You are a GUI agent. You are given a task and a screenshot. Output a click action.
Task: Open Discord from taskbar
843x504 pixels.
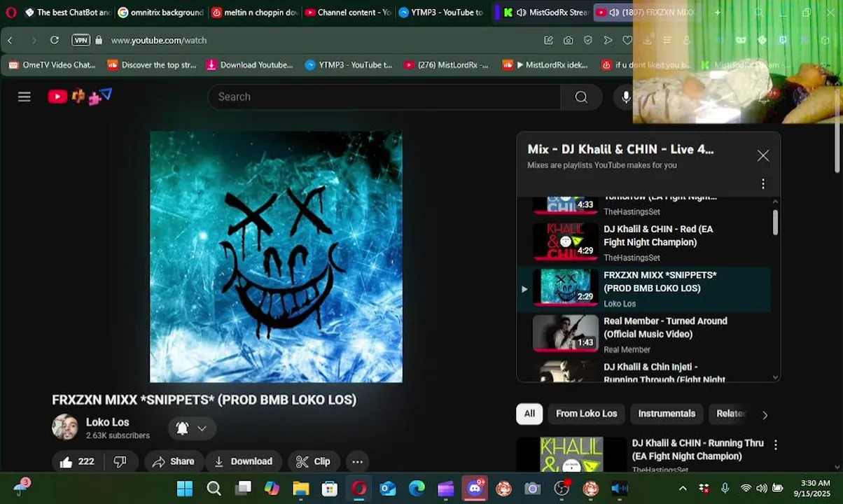475,488
